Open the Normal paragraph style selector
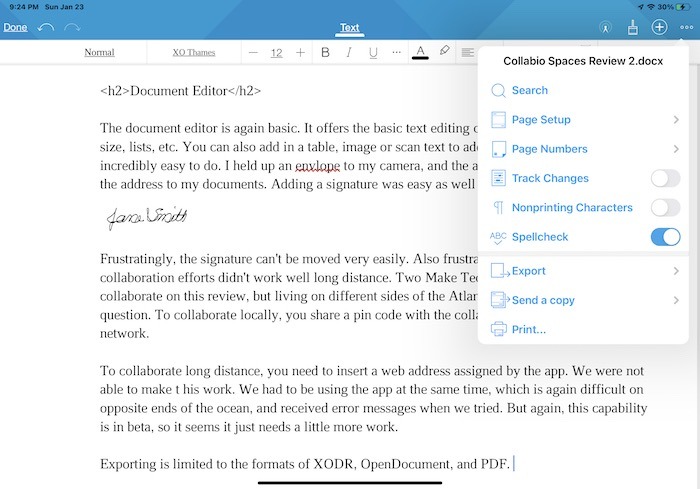700x489 pixels. pyautogui.click(x=99, y=52)
